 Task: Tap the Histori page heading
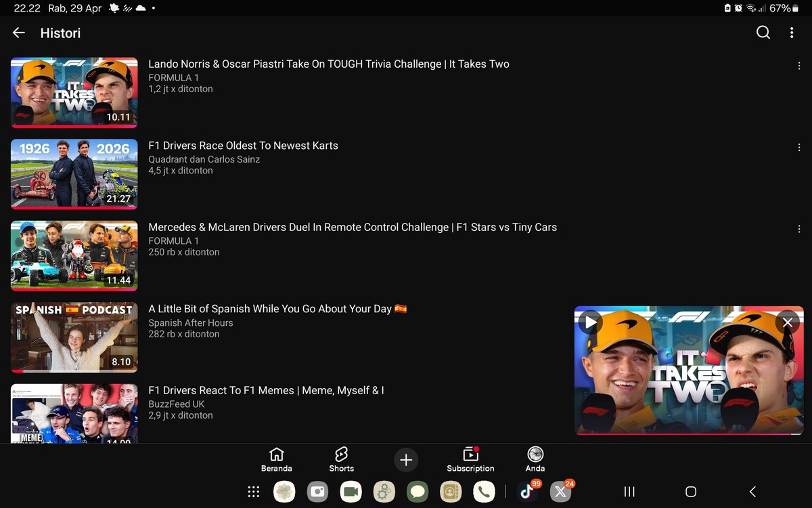[60, 33]
